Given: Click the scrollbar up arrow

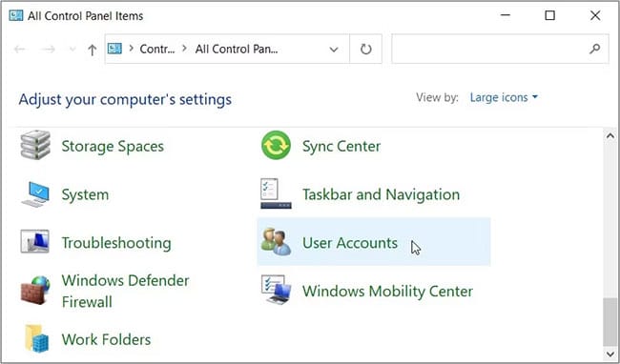Looking at the screenshot, I should 610,136.
